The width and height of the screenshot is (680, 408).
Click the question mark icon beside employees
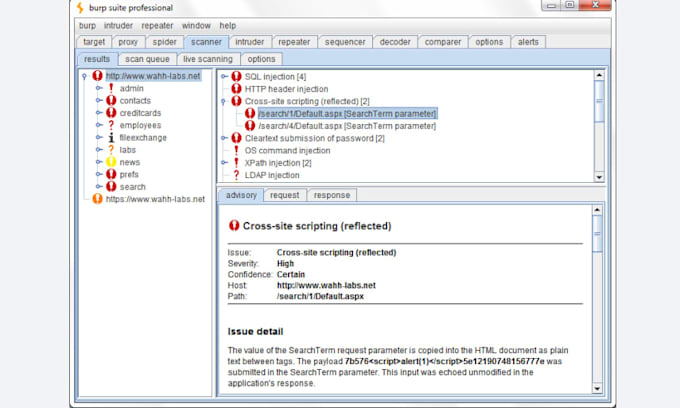tap(111, 125)
